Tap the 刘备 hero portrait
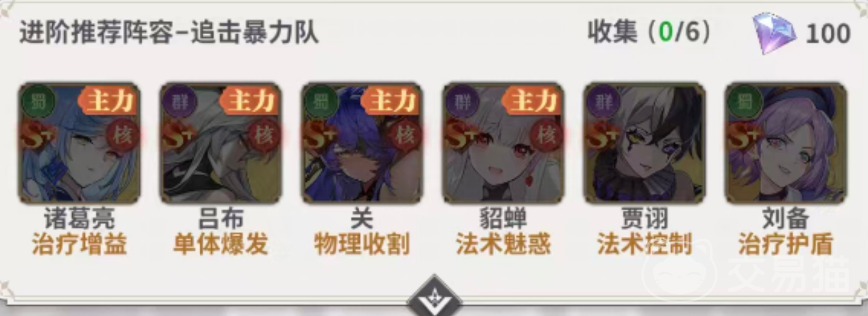Image resolution: width=868 pixels, height=316 pixels. 786,143
